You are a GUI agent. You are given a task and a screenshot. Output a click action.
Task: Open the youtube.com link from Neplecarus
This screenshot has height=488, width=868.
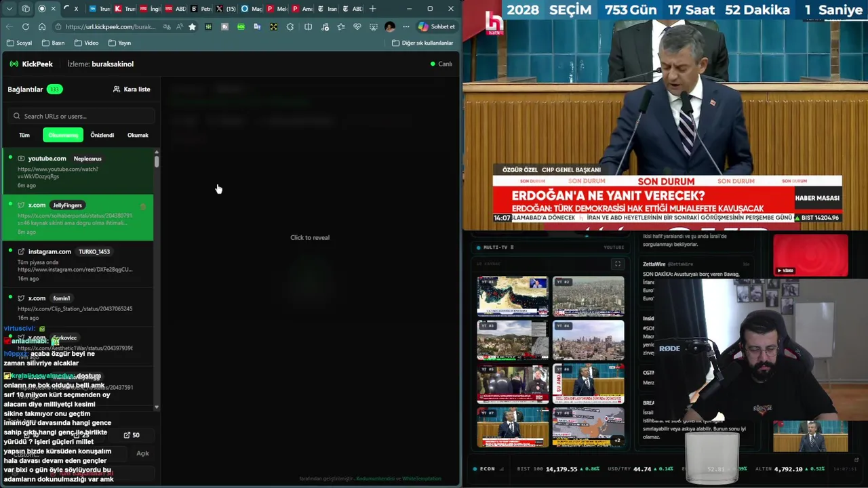tap(78, 171)
